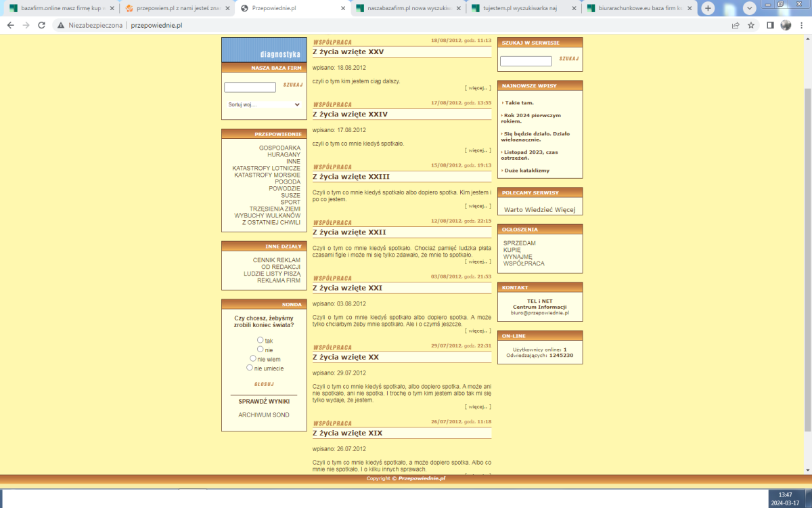Open 'Sortuj woj...' dropdown
This screenshot has height=508, width=812.
[264, 105]
